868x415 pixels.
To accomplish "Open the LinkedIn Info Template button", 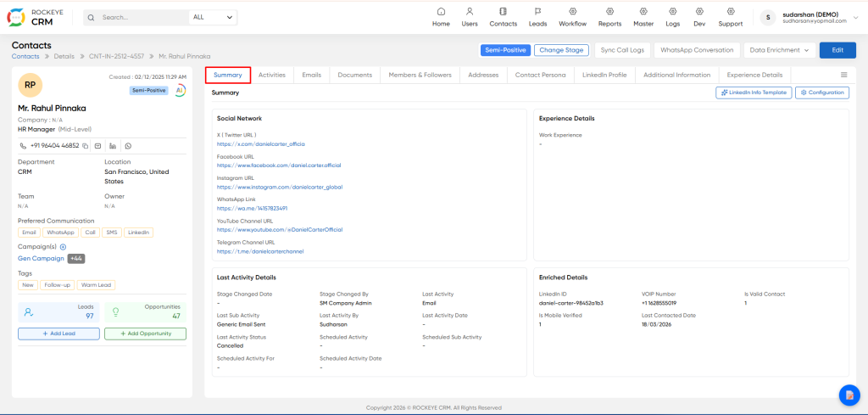I will (x=754, y=93).
